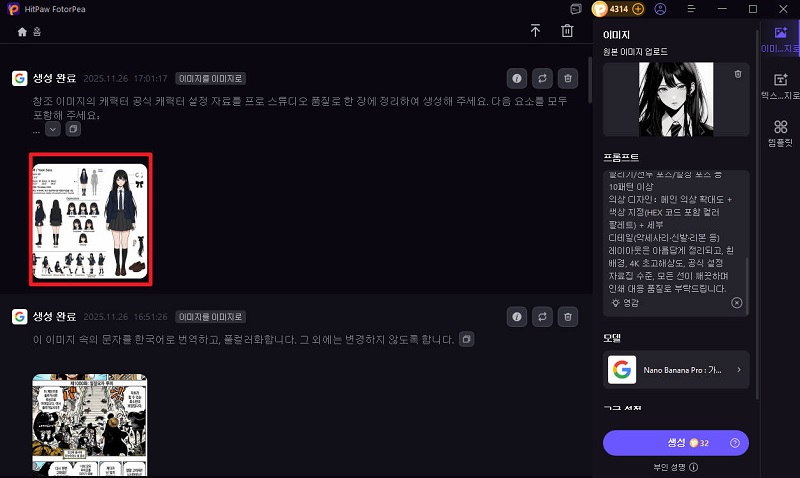Click the inspiration lightbulb button under the prompt

(626, 303)
